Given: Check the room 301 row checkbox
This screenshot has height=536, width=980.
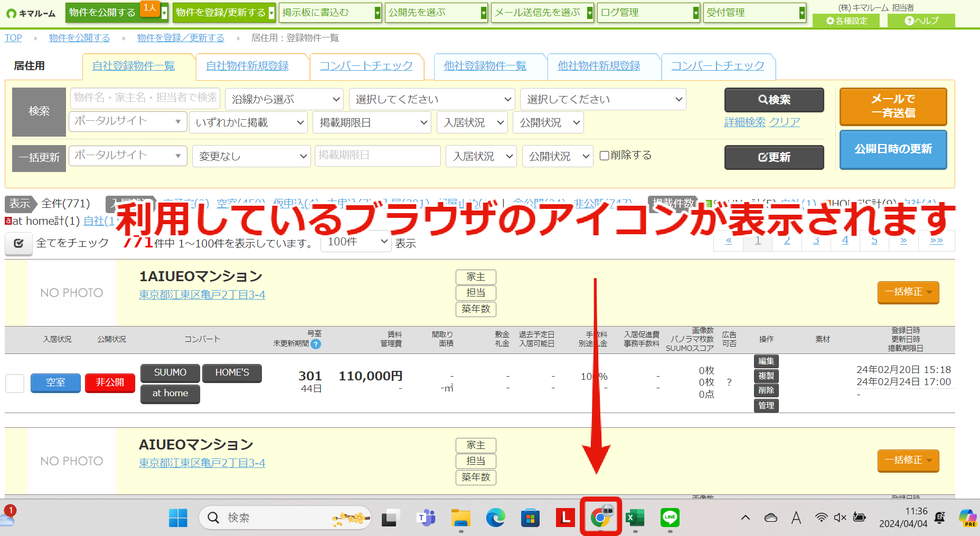Looking at the screenshot, I should (x=15, y=383).
